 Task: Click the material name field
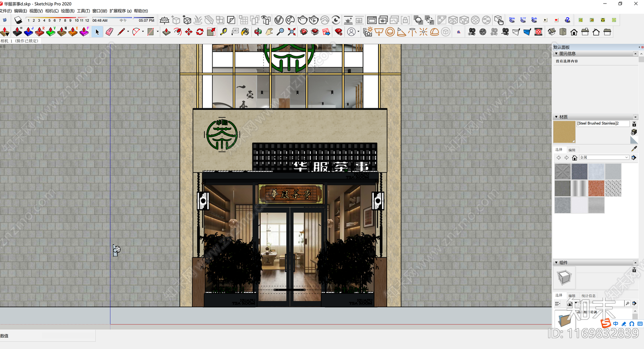603,123
